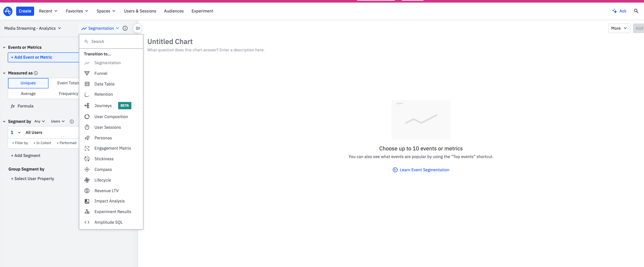Collapse the sidebar panel toggle icon
The image size is (644, 267).
tap(138, 28)
